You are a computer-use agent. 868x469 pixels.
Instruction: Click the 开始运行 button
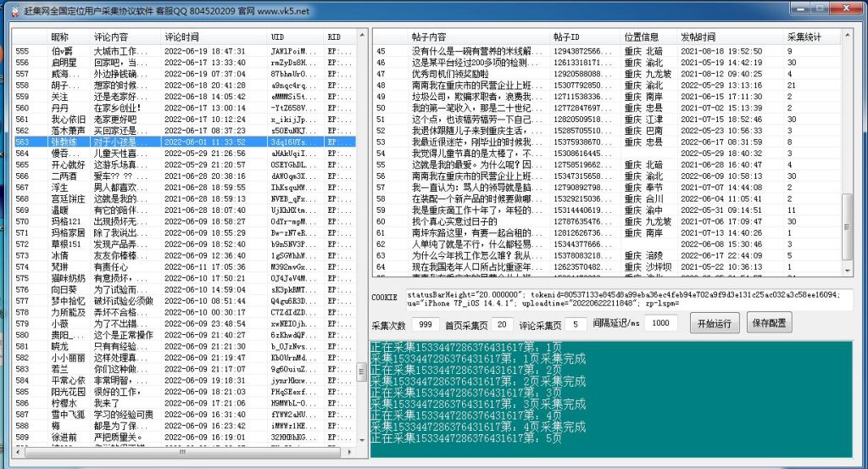[x=714, y=323]
